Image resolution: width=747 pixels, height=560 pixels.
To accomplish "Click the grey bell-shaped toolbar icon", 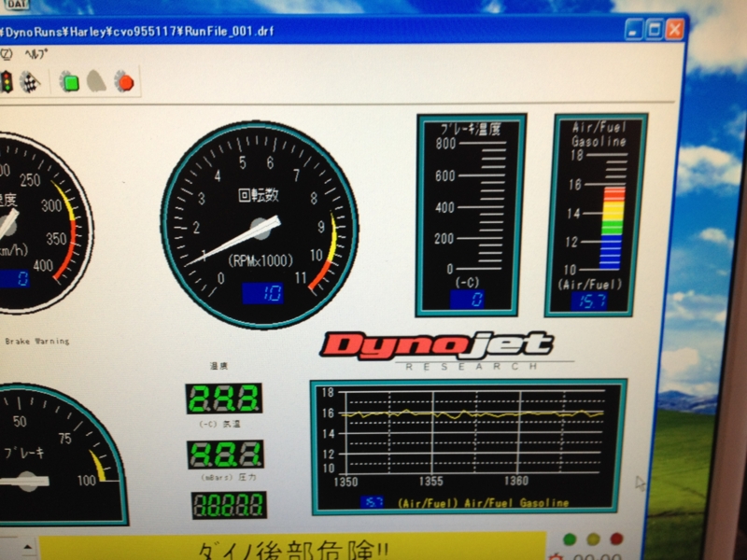I will pyautogui.click(x=96, y=82).
